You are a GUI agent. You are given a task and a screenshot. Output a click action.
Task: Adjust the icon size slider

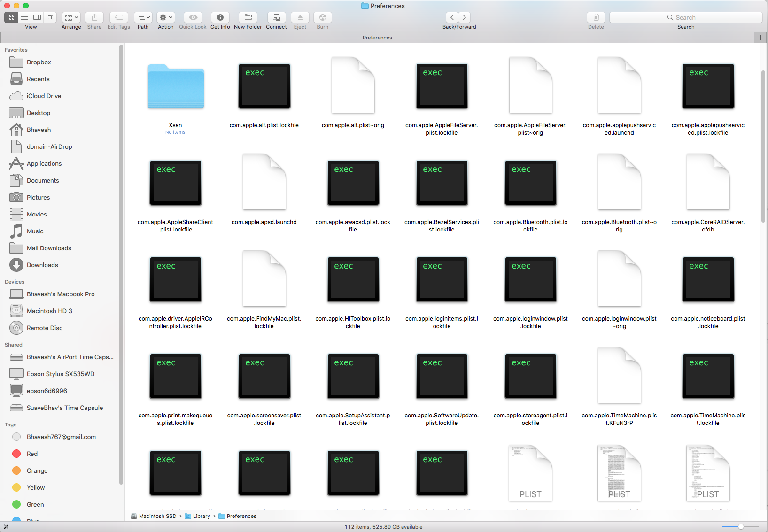[741, 527]
